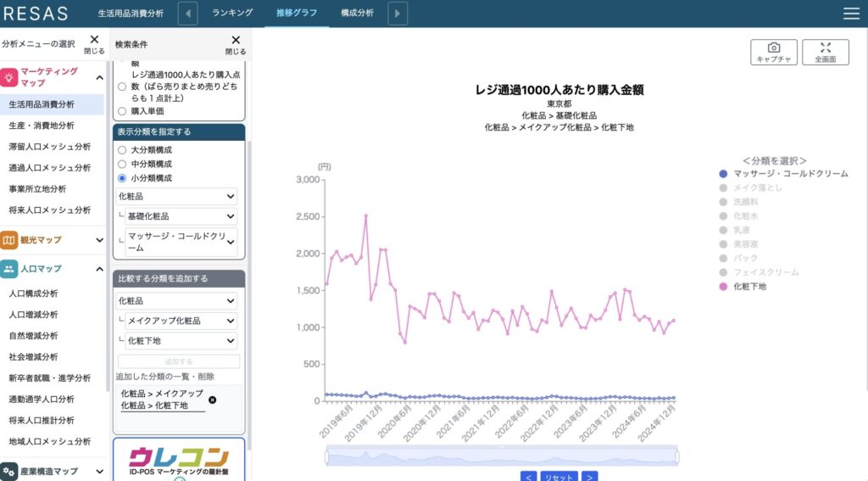The image size is (868, 481).
Task: Select the 大分類構成 radio button
Action: pyautogui.click(x=122, y=149)
